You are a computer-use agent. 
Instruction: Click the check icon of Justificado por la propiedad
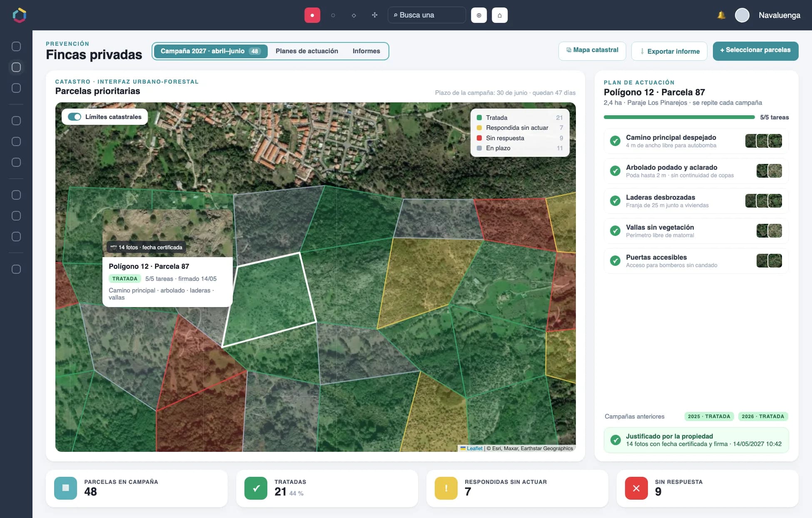615,440
